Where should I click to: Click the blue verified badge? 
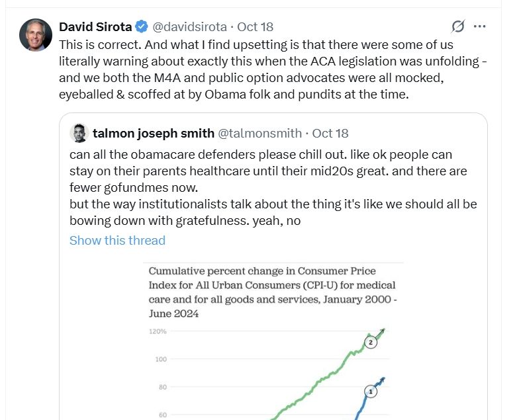click(142, 27)
